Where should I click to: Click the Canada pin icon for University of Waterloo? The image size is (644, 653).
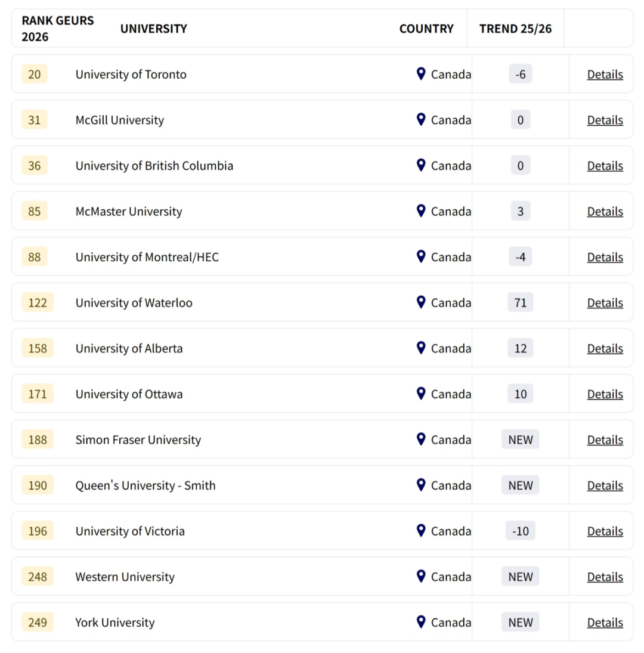tap(420, 302)
